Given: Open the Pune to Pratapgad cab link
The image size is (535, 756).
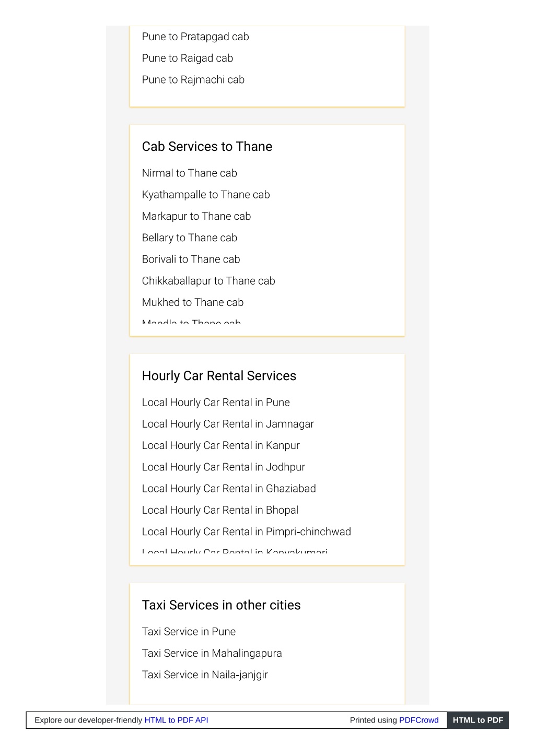Looking at the screenshot, I should click(195, 37).
